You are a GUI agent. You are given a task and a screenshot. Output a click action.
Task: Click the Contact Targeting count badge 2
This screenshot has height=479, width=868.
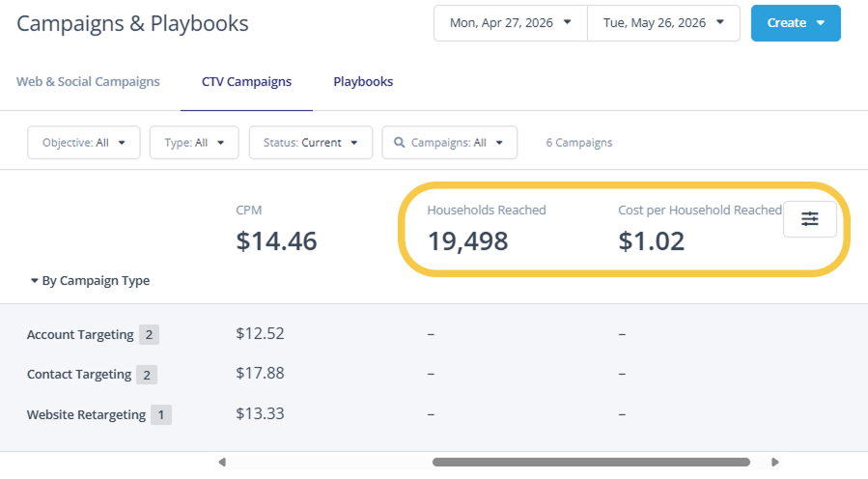pyautogui.click(x=147, y=375)
